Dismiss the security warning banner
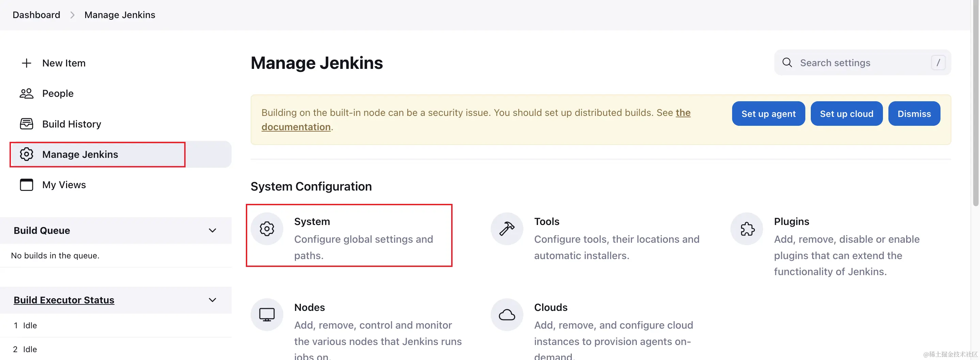This screenshot has width=980, height=360. click(x=914, y=114)
